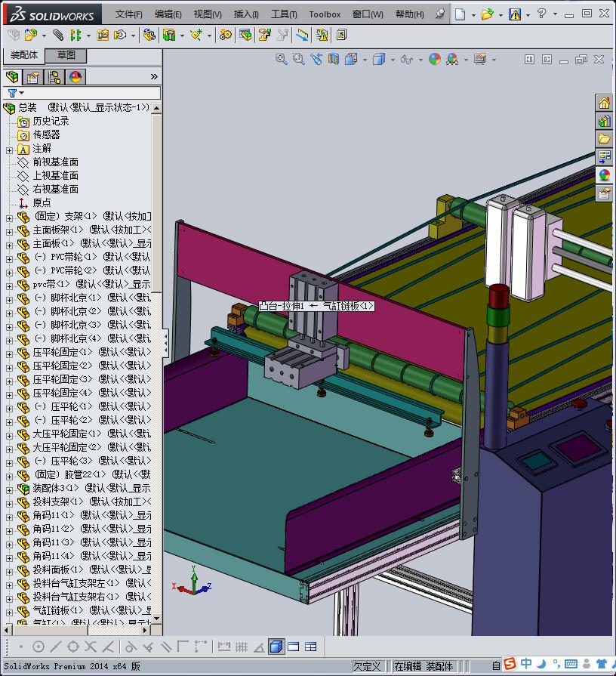Click the Hide/Show Items glasses icon
The width and height of the screenshot is (616, 676).
click(x=407, y=60)
